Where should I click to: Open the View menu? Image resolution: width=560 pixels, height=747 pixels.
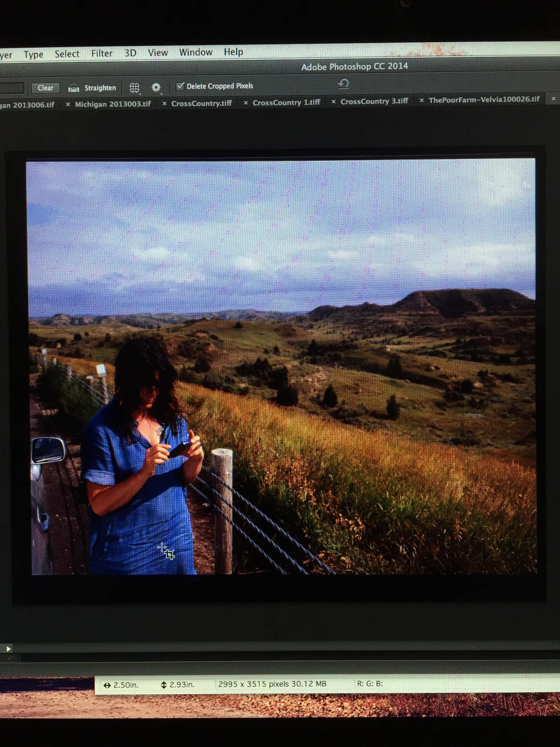tap(158, 52)
